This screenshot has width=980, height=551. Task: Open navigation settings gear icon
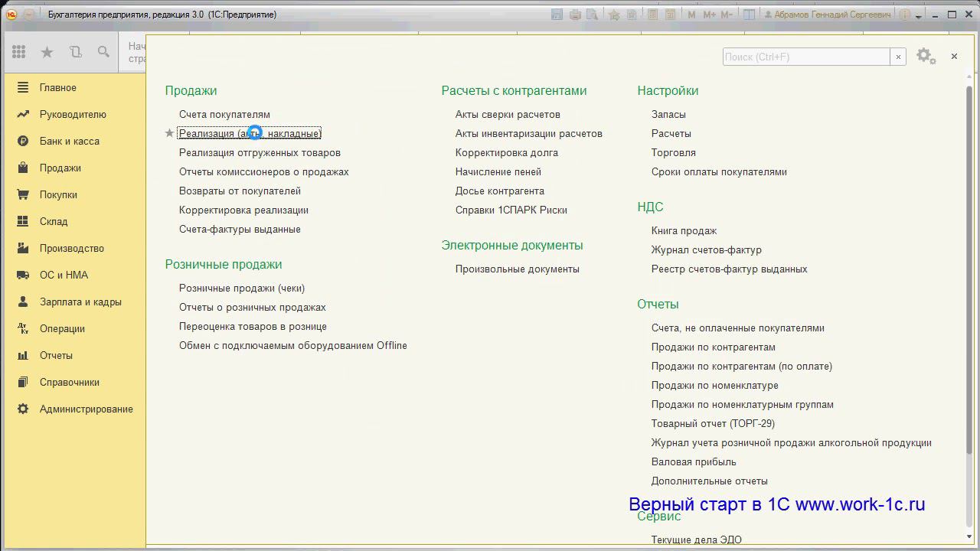[925, 56]
